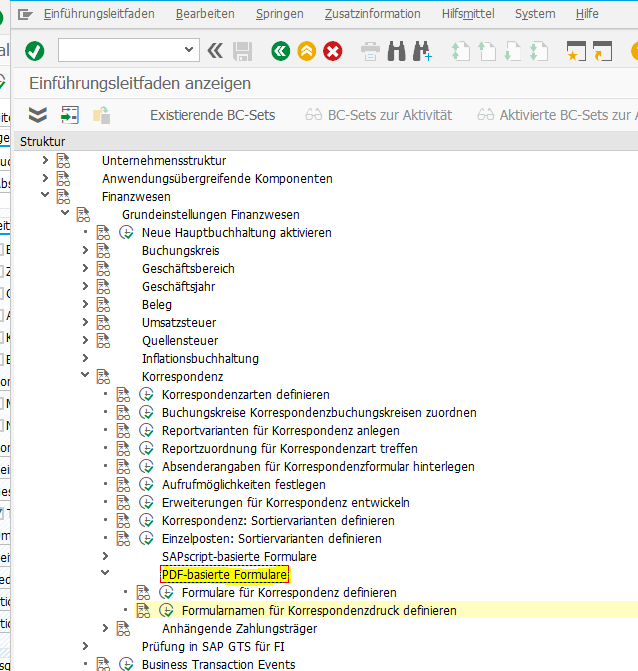Select the PDF-basierte Formulare tree entry
638x671 pixels.
tap(225, 574)
